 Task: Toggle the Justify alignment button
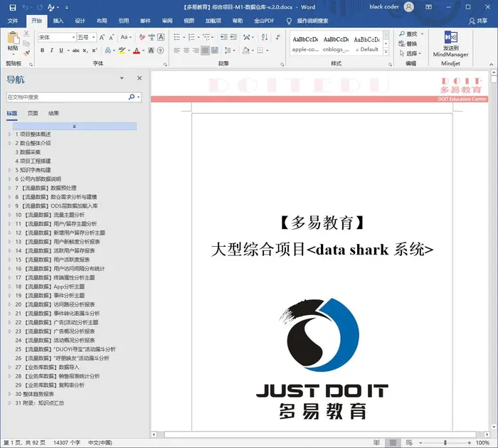click(205, 50)
